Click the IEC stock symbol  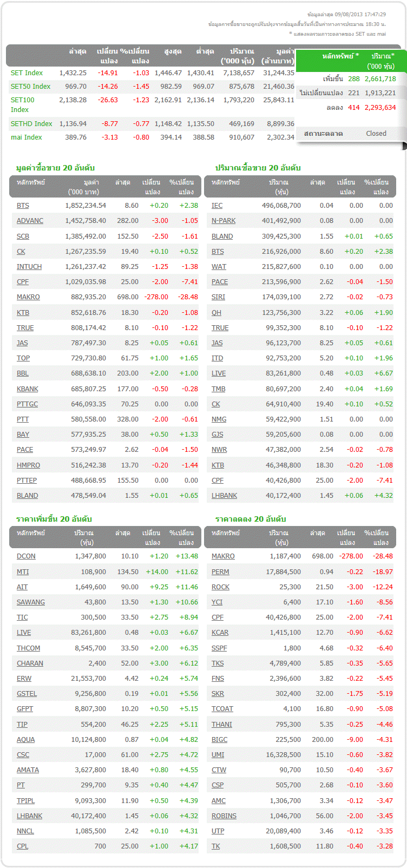217,206
